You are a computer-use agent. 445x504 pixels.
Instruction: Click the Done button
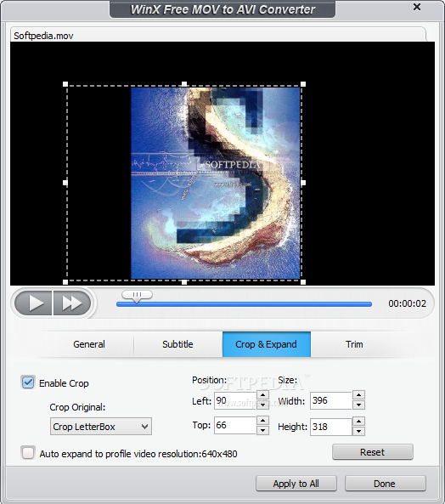click(x=386, y=484)
